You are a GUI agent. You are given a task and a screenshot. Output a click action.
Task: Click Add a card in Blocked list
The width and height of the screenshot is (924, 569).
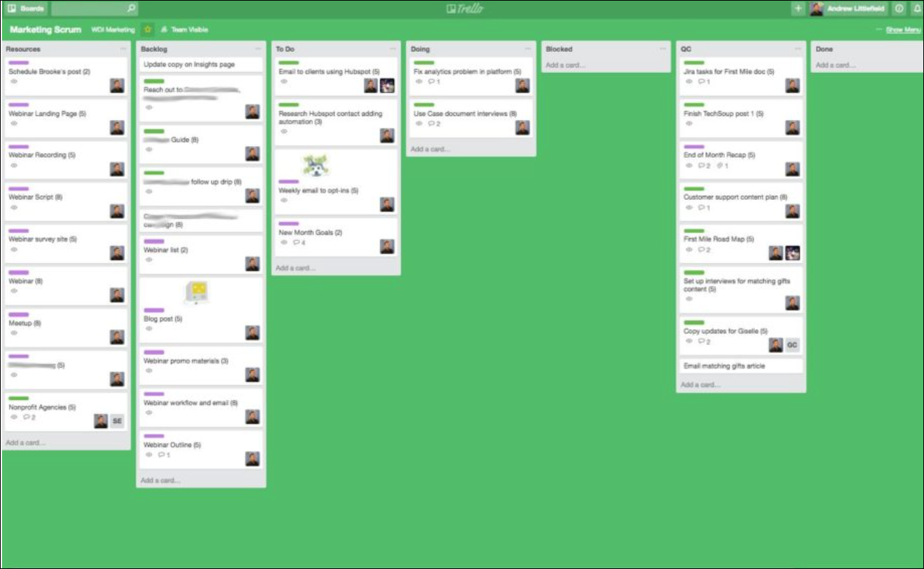(x=565, y=65)
